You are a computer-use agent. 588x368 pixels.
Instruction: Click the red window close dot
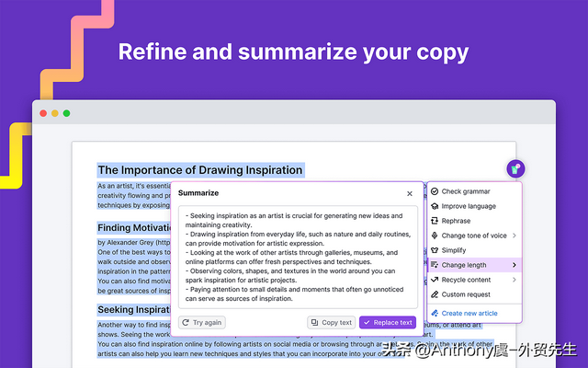[x=43, y=113]
